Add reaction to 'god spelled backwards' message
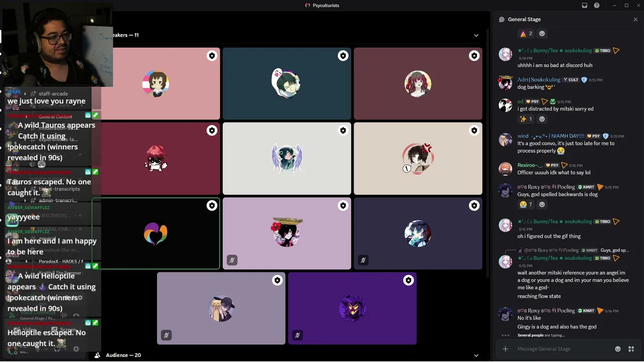644x362 pixels. [542, 205]
